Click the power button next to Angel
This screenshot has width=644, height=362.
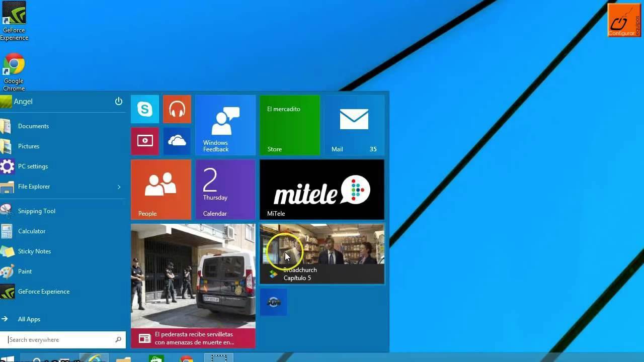[x=119, y=102]
